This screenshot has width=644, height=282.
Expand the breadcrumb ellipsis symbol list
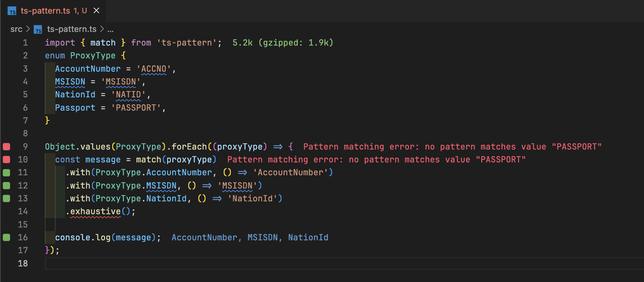click(x=110, y=30)
